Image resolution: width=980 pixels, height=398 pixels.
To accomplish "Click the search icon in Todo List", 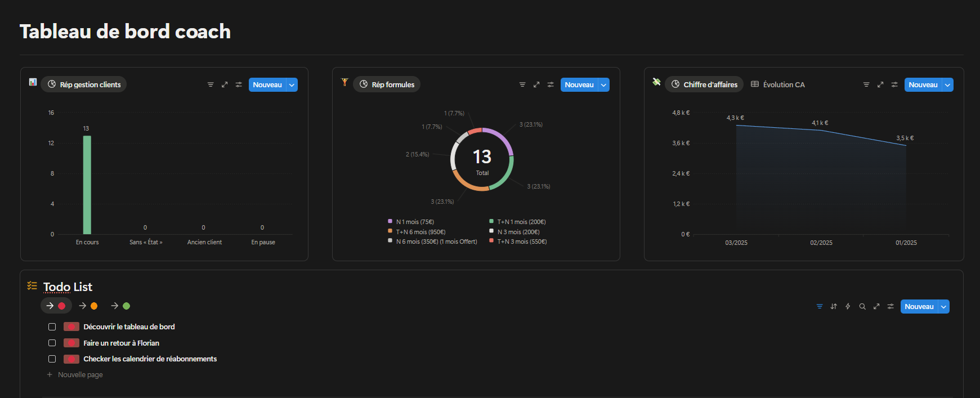I will click(862, 306).
